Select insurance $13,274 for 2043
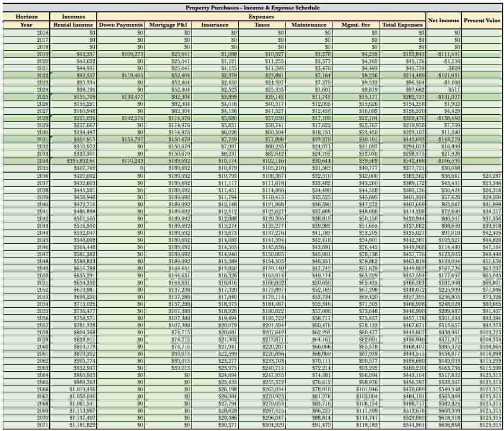 pyautogui.click(x=215, y=226)
